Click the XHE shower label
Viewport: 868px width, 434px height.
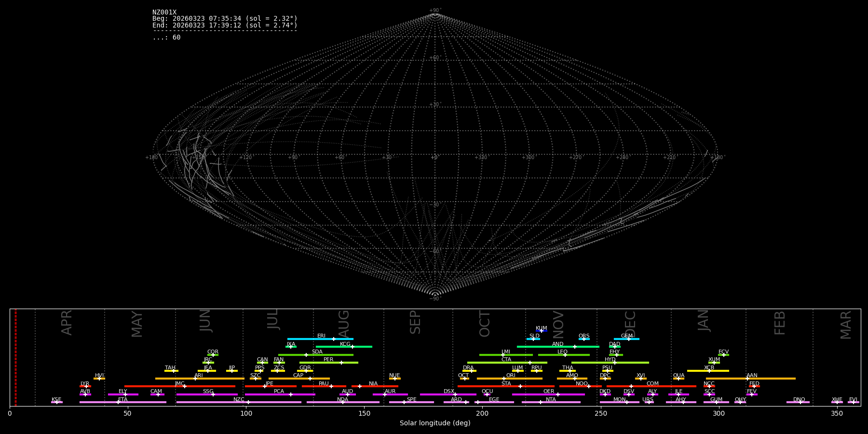click(837, 400)
